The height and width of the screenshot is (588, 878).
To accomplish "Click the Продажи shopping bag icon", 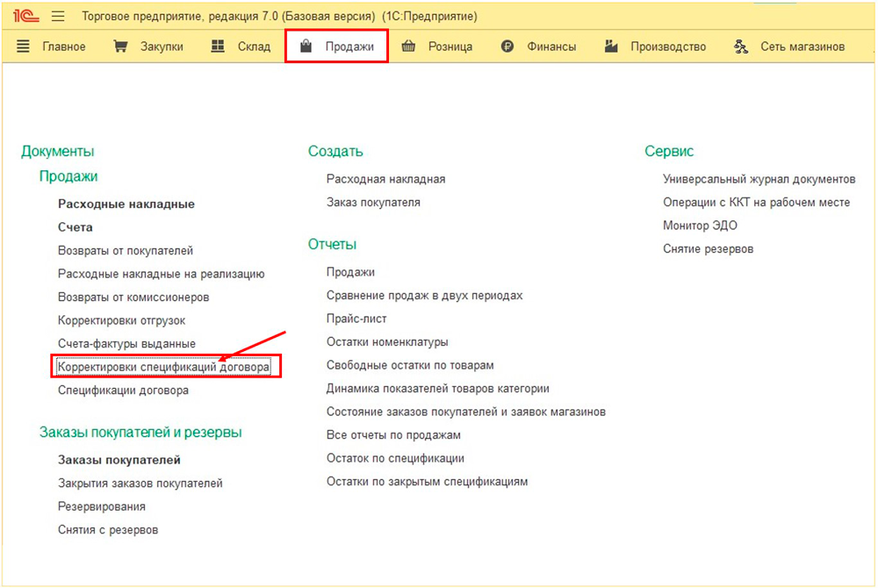I will click(306, 47).
